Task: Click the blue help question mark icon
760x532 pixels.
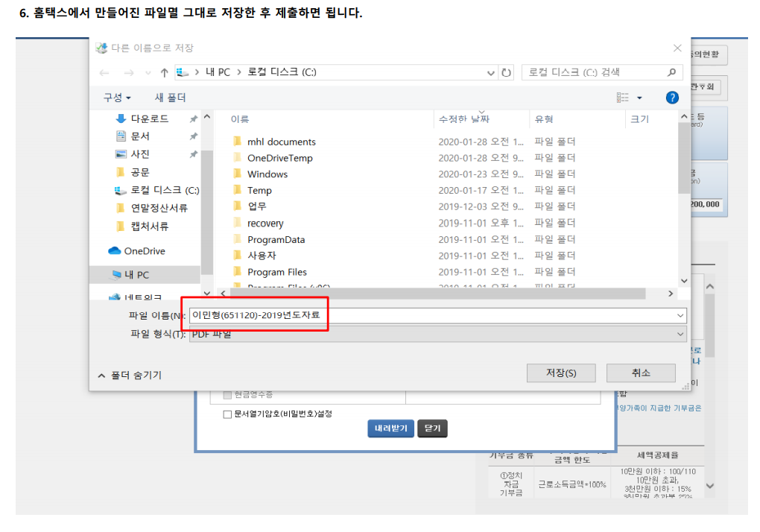Action: [671, 98]
